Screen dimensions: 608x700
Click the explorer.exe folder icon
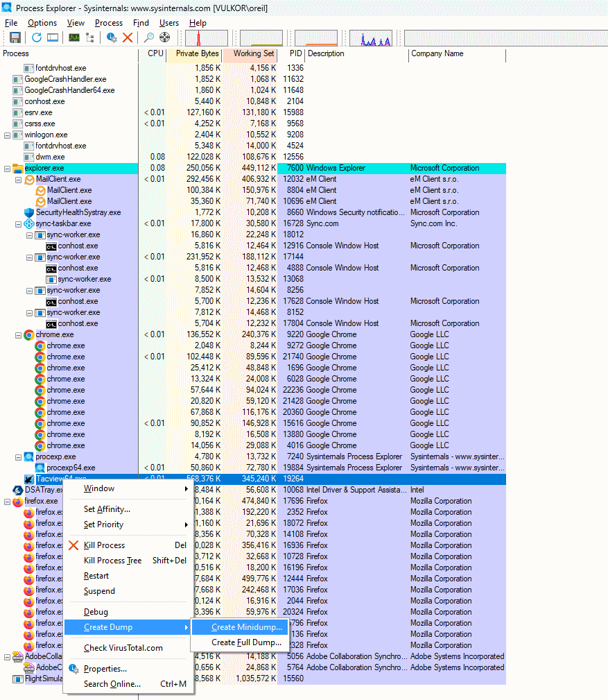tap(18, 169)
